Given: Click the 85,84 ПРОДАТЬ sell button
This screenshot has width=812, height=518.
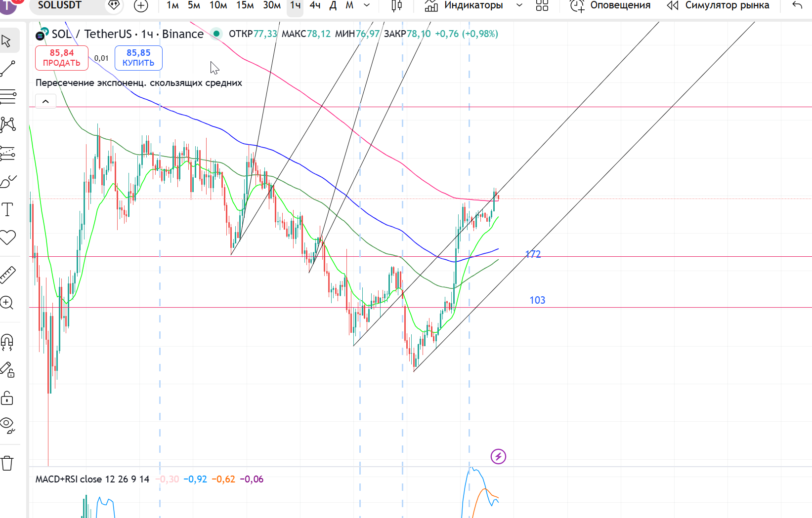Looking at the screenshot, I should pos(62,58).
